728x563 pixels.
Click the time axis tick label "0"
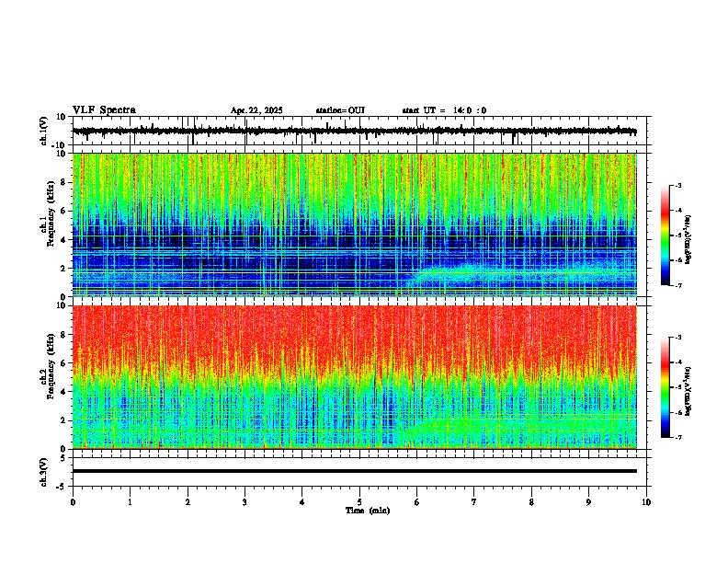73,502
